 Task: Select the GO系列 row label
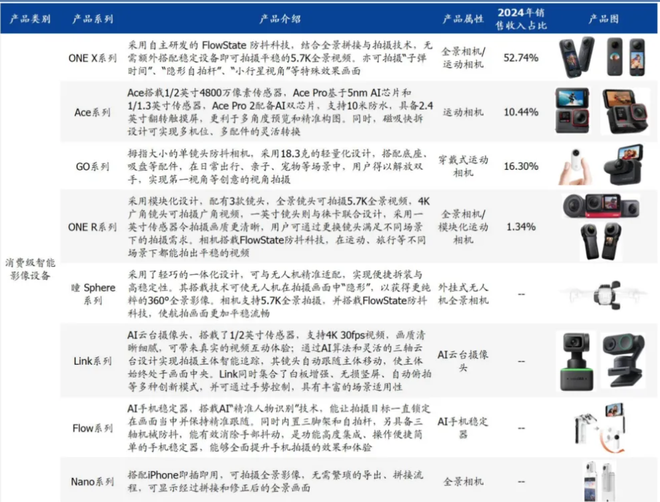click(93, 167)
